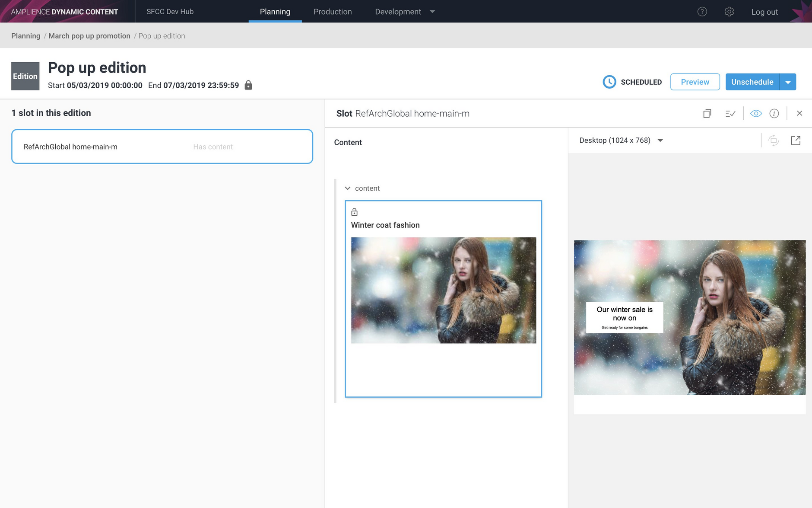Viewport: 812px width, 508px height.
Task: Open the help question mark icon
Action: pos(702,12)
